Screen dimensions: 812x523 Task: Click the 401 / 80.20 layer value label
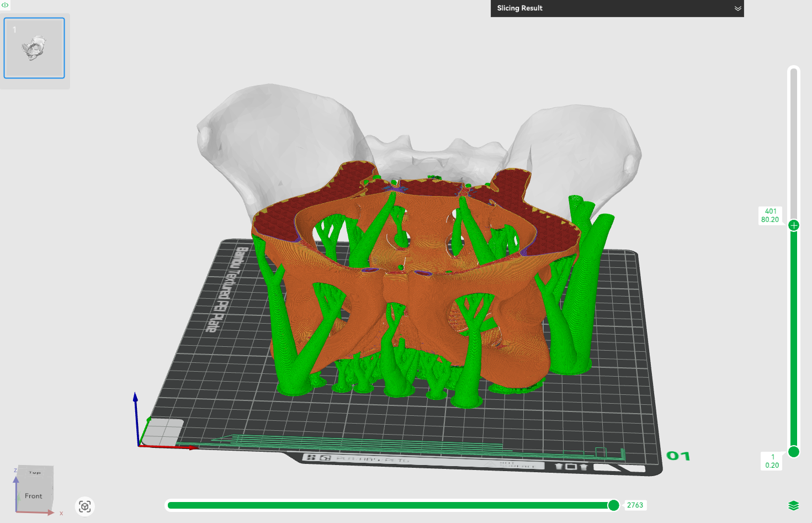(x=770, y=215)
